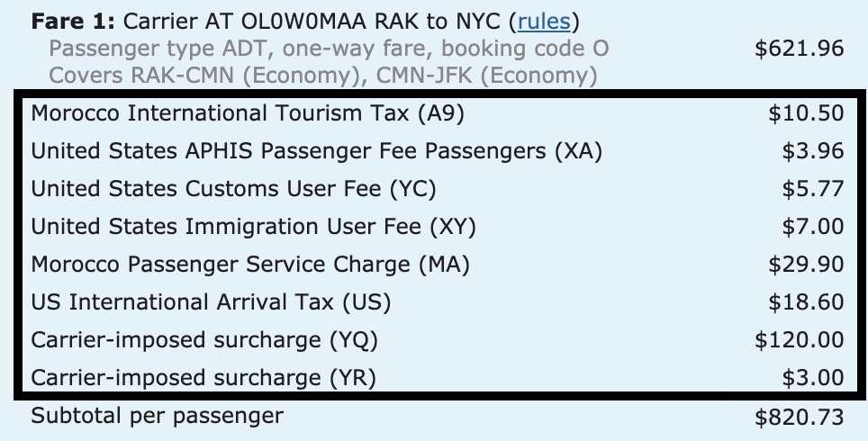Click Carrier-imposed surcharge (YQ) row
The height and width of the screenshot is (441, 868).
click(204, 340)
